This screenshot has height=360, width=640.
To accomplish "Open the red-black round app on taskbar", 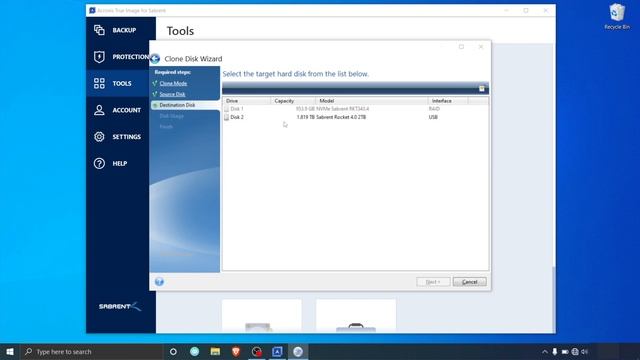I will pos(256,351).
